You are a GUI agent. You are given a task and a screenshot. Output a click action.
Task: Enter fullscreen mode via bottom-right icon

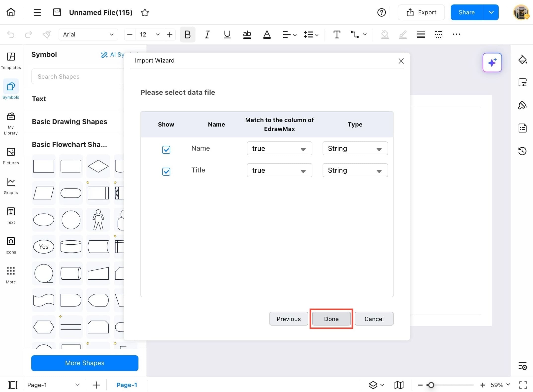pos(523,385)
